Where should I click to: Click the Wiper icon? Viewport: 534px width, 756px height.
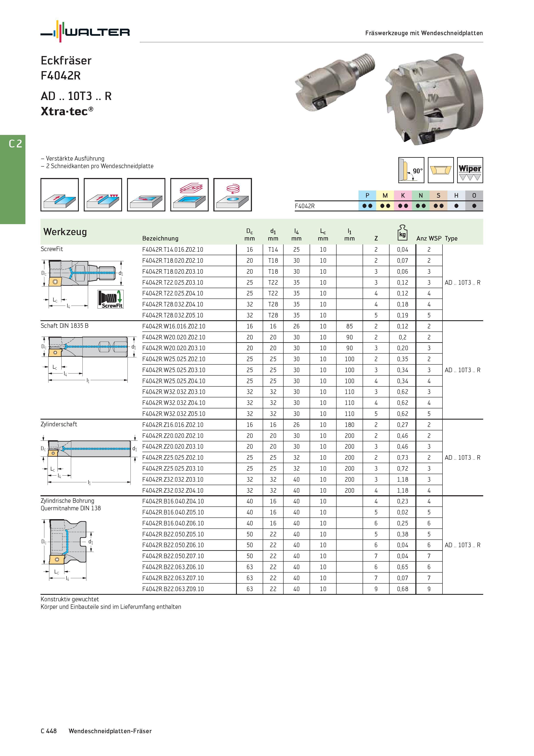tap(470, 170)
